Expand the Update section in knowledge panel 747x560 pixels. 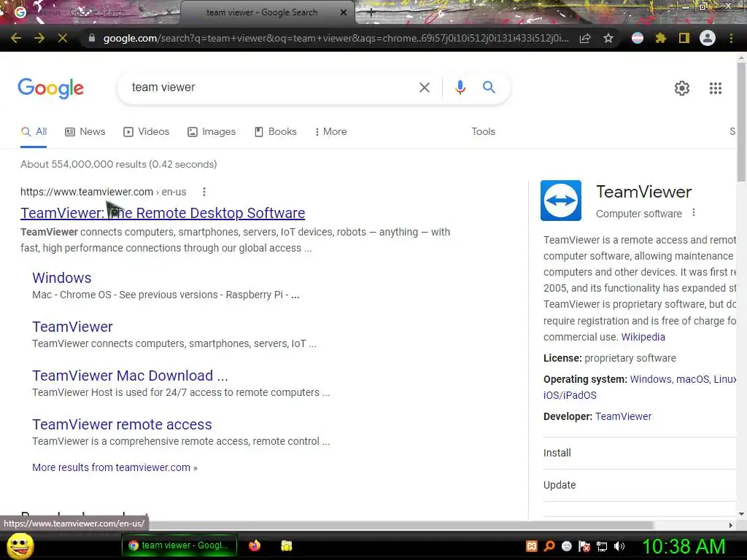[639, 485]
